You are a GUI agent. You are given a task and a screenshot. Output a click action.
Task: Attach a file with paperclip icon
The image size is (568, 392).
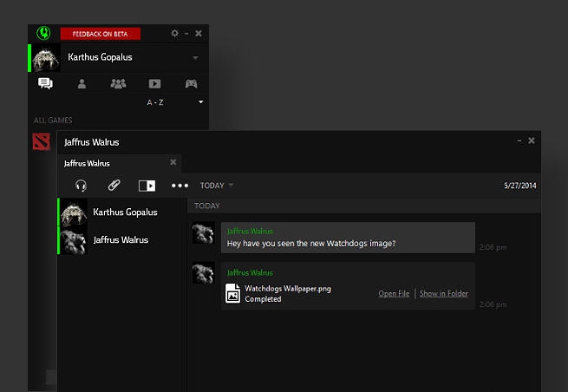tap(114, 185)
